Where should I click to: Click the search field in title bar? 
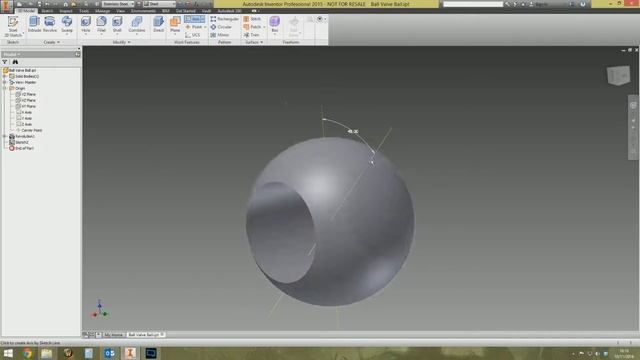[x=473, y=4]
